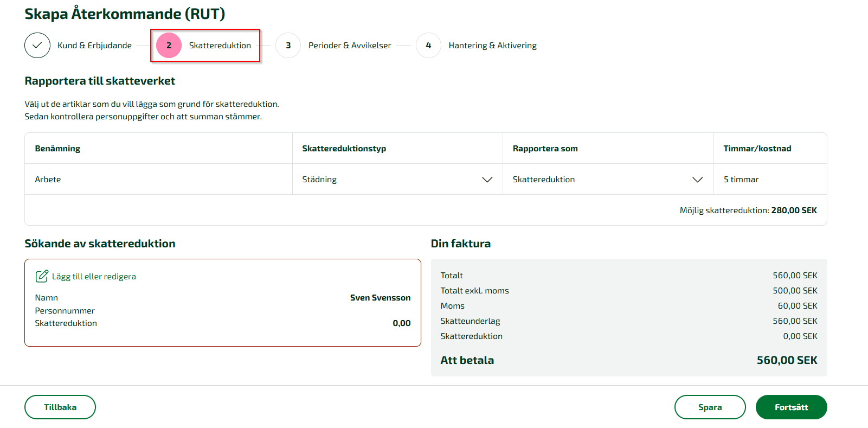Click the Skattereduktionstyp column header
Viewport: 868px width, 428px height.
pos(344,149)
